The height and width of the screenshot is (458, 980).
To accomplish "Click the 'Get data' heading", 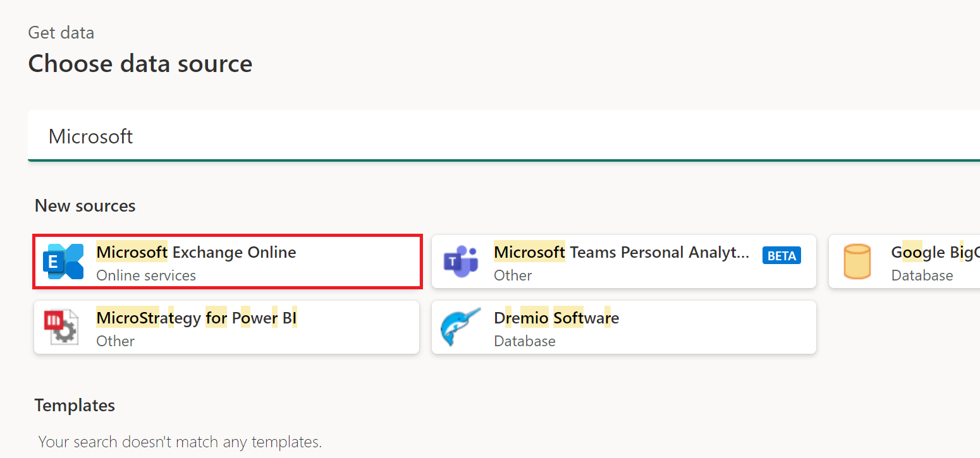I will tap(61, 32).
